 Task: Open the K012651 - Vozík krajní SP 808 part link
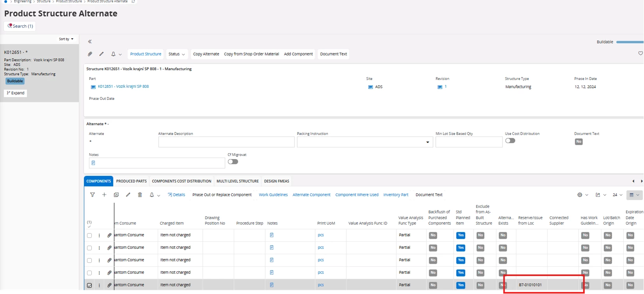[123, 87]
